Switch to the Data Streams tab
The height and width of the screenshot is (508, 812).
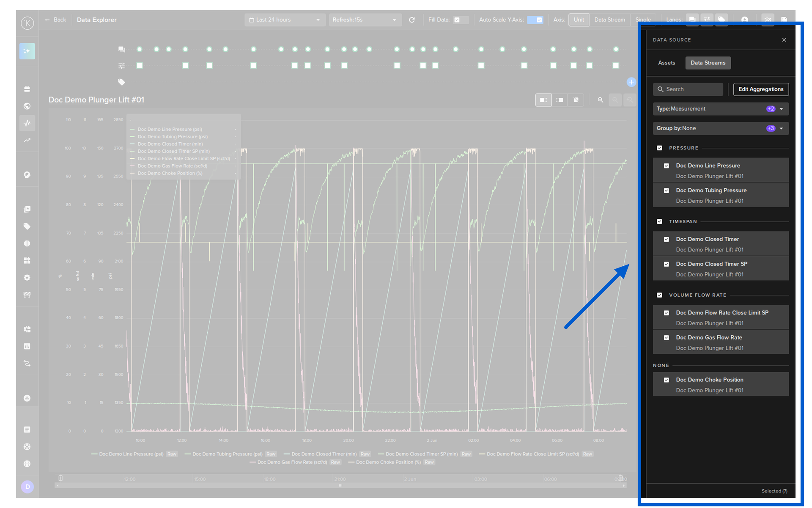tap(708, 63)
